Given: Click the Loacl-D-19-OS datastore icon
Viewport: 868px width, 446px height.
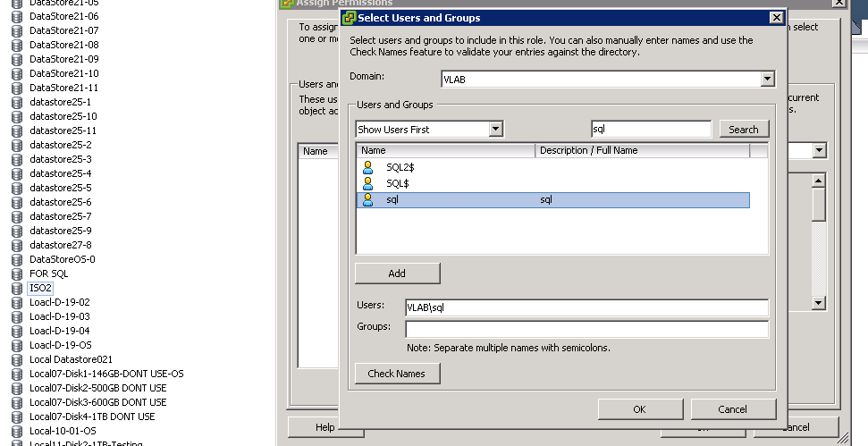Looking at the screenshot, I should click(17, 345).
